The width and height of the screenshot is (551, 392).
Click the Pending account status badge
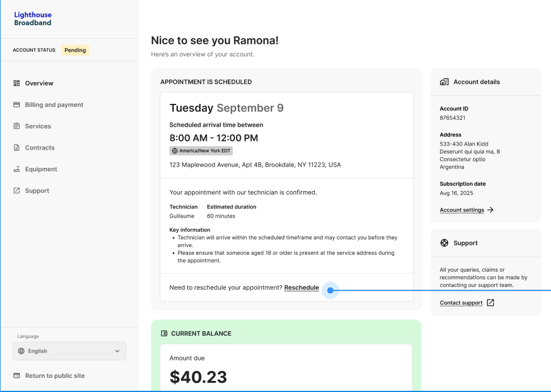tap(75, 50)
